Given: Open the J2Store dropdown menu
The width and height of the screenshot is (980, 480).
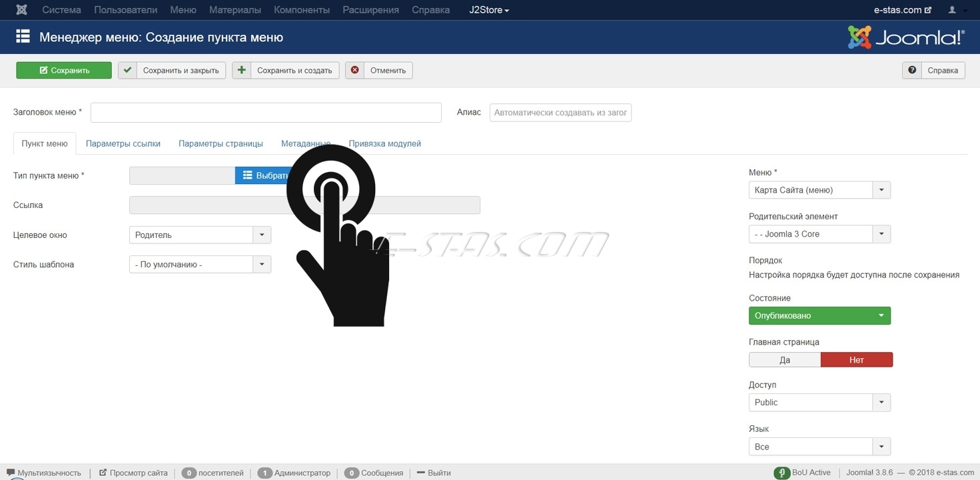Looking at the screenshot, I should tap(489, 10).
